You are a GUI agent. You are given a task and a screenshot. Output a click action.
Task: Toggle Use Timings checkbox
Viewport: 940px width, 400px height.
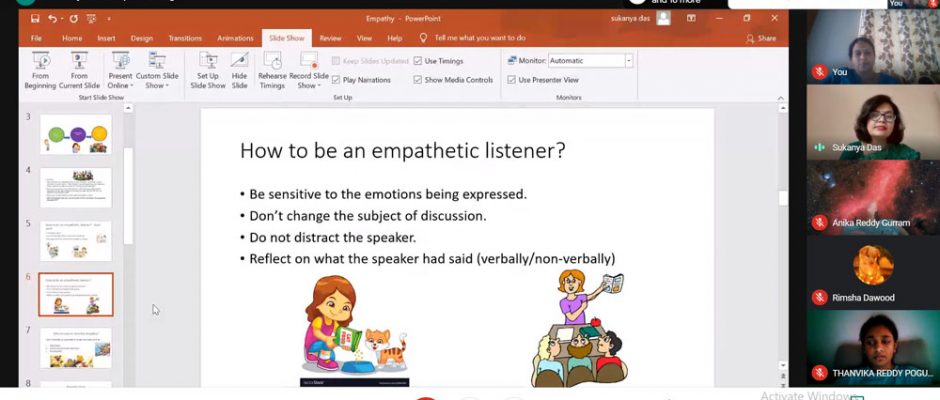[x=417, y=61]
